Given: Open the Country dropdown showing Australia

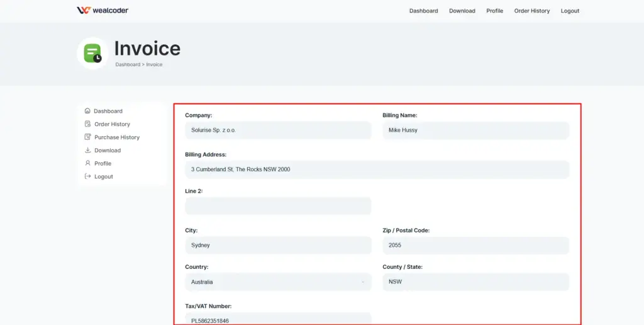Looking at the screenshot, I should [278, 282].
